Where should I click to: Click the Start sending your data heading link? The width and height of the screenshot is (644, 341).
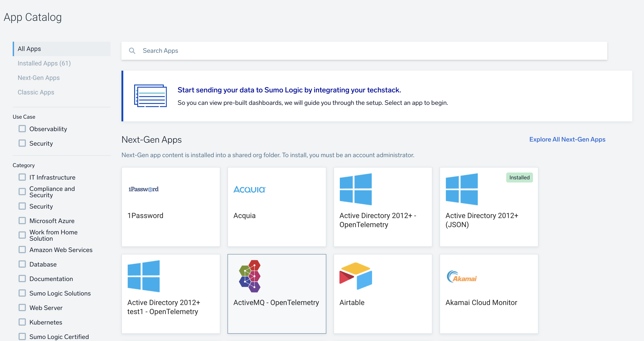289,90
